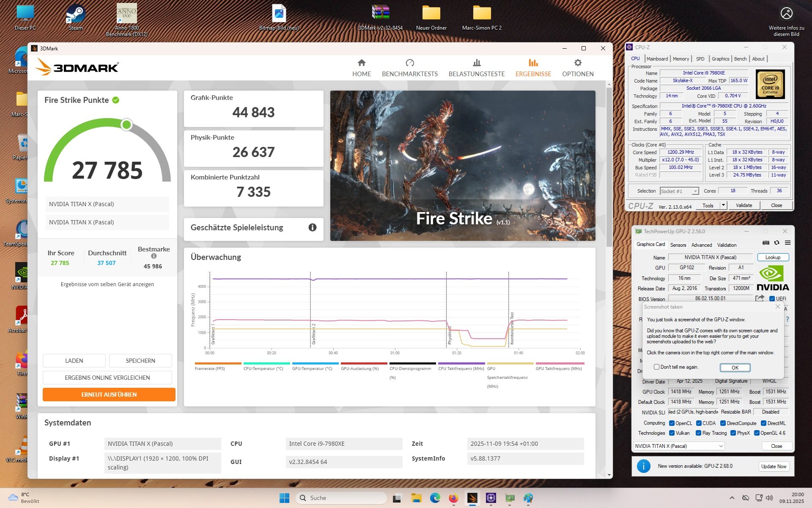Open the GPU selection dropdown in GPU-Z
Image resolution: width=812 pixels, height=508 pixels.
point(721,446)
